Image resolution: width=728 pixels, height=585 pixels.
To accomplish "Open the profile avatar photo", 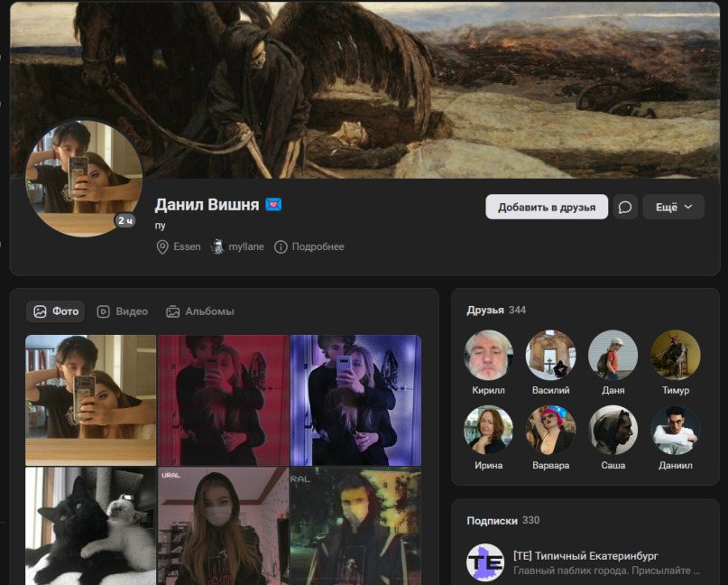I will 84,178.
